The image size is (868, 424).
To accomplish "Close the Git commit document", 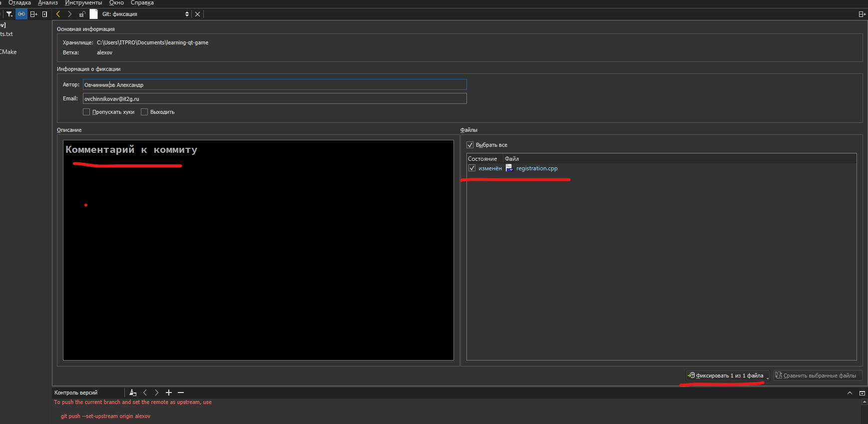I will 197,14.
